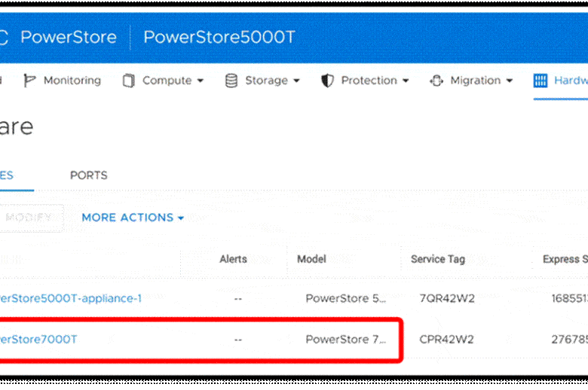Click the PowerStore brand title
The width and height of the screenshot is (588, 390).
(69, 37)
